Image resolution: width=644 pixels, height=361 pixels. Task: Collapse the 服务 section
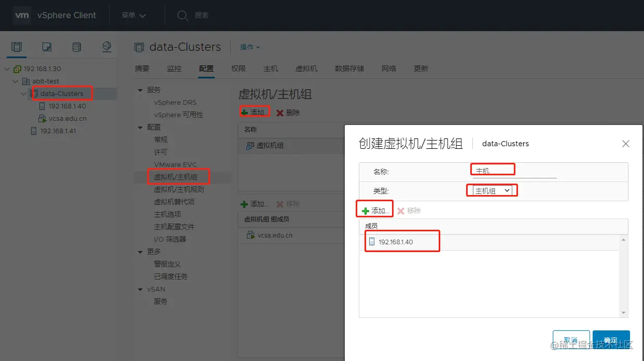point(140,90)
